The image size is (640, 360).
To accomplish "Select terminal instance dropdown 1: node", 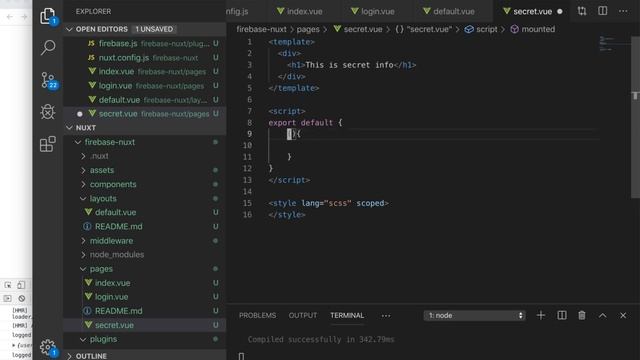I will coord(474,316).
